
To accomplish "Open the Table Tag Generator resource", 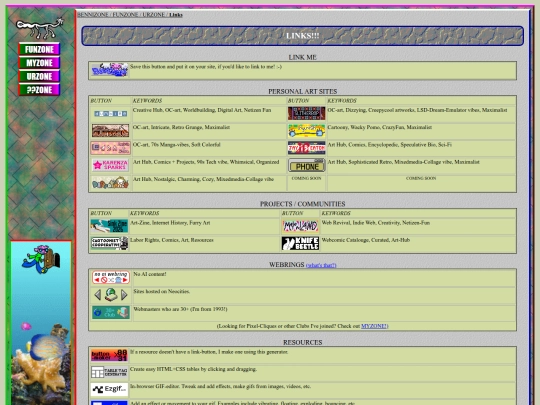I will tap(110, 372).
